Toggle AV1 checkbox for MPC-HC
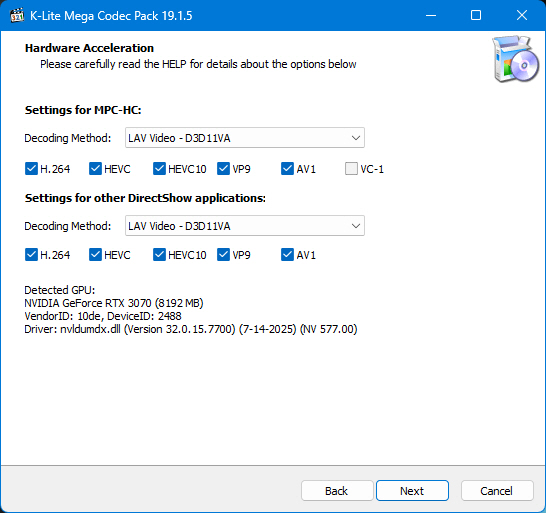546x513 pixels. point(287,169)
